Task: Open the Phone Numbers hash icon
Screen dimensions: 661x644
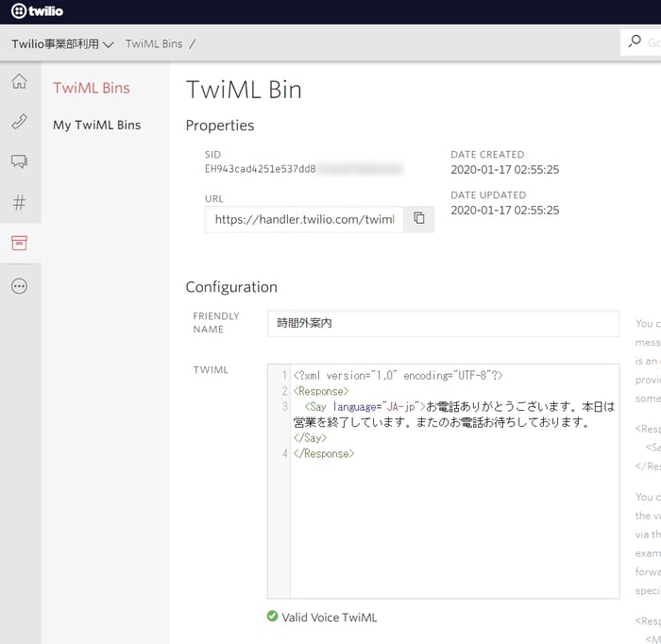Action: click(20, 202)
